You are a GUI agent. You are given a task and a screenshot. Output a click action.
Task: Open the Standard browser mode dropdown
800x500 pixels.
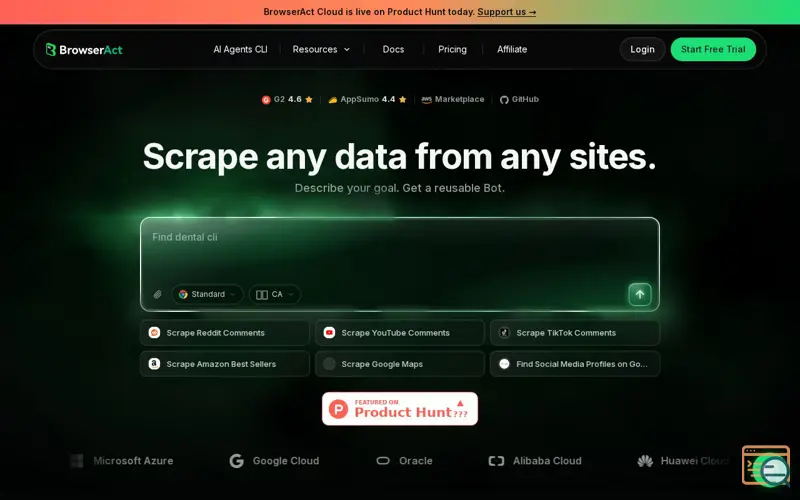(207, 294)
